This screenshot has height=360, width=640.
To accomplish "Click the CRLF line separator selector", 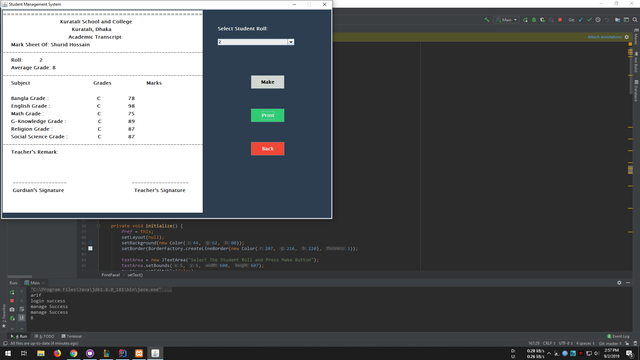I will 549,343.
